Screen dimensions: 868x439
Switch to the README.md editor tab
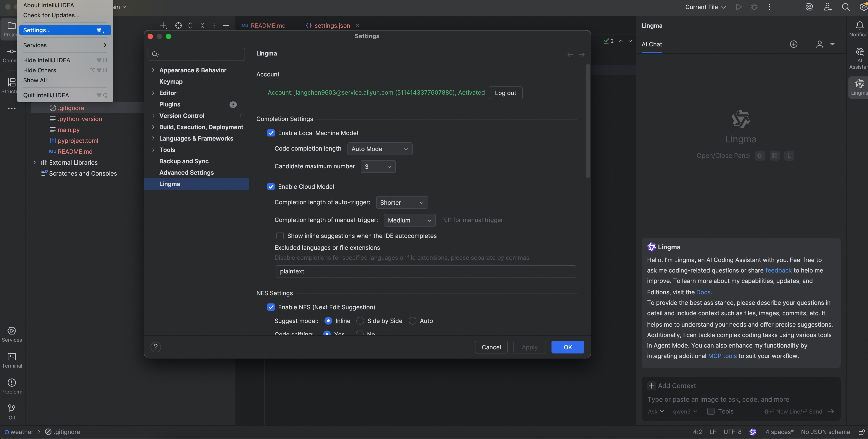(263, 25)
